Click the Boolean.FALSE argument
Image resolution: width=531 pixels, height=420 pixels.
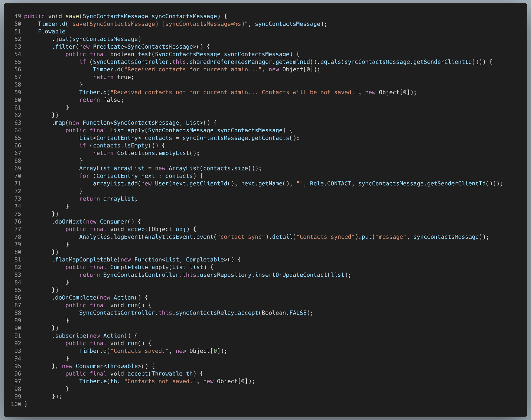[x=284, y=313]
